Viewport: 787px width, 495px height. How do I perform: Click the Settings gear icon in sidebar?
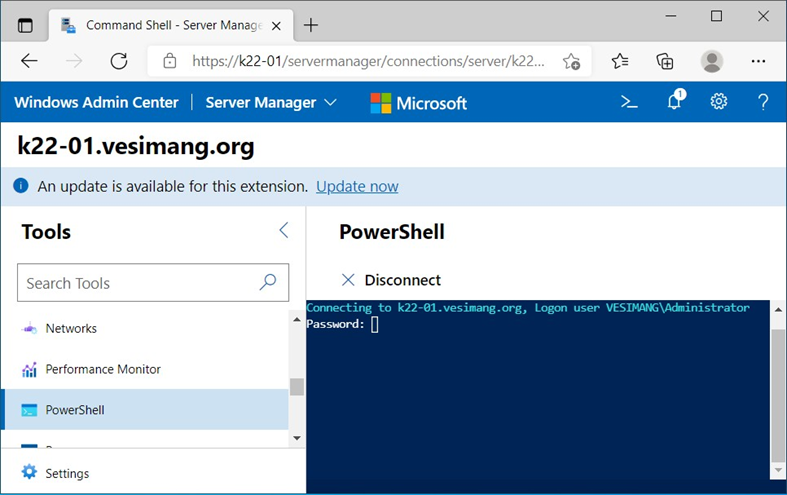pyautogui.click(x=29, y=472)
